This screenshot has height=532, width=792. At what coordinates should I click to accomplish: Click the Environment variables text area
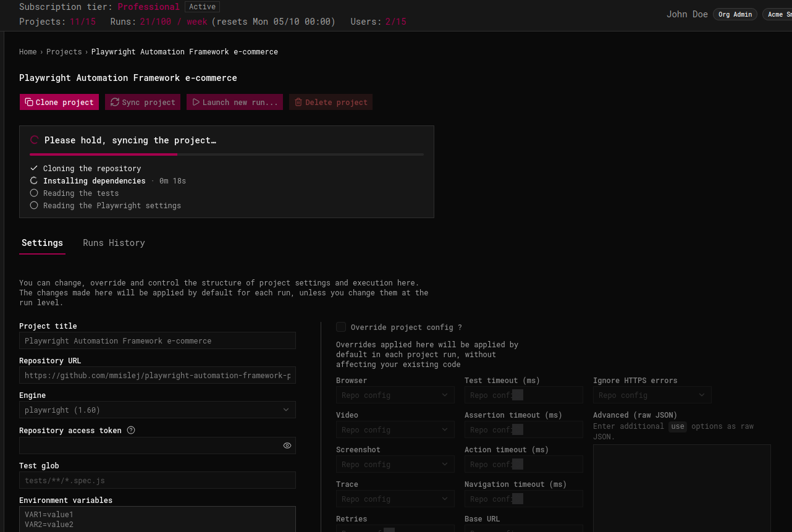click(x=158, y=519)
